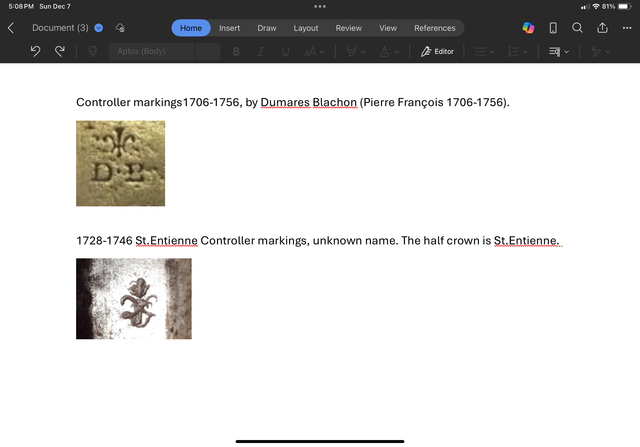Image resolution: width=640 pixels, height=447 pixels.
Task: Place cursor in 'Controller markings1706-1756' text
Action: click(158, 102)
